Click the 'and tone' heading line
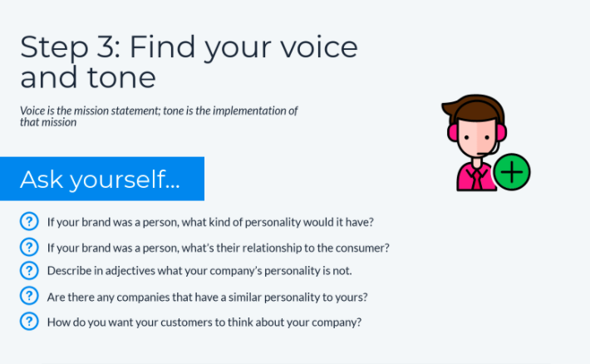This screenshot has height=364, width=590. pos(88,77)
